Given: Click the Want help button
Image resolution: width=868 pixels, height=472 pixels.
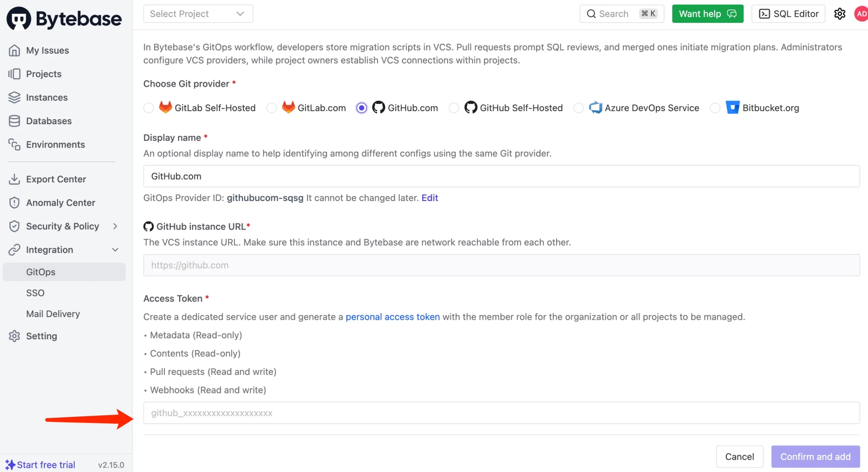Looking at the screenshot, I should (x=708, y=14).
